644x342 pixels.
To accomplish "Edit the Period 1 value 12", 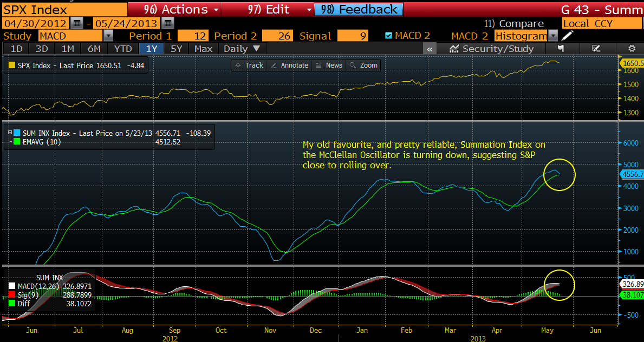I will click(193, 36).
